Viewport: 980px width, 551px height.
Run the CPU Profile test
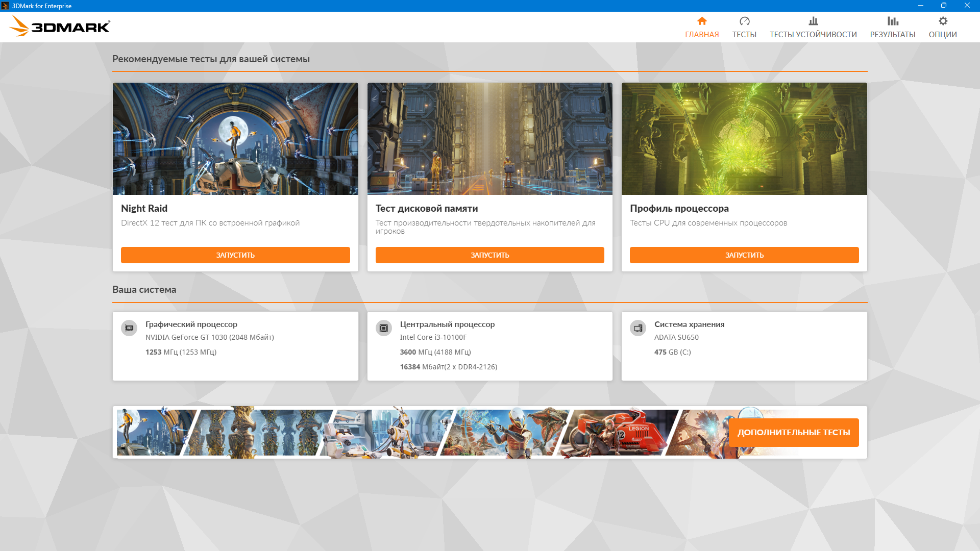744,255
